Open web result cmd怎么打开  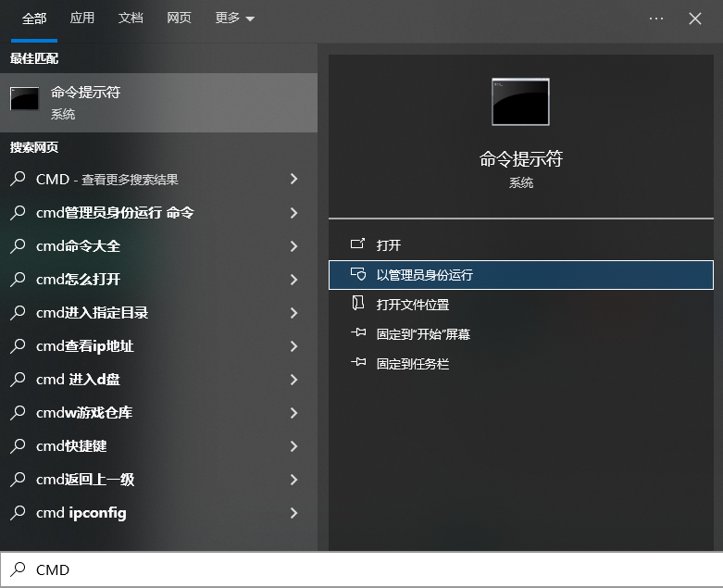point(79,280)
